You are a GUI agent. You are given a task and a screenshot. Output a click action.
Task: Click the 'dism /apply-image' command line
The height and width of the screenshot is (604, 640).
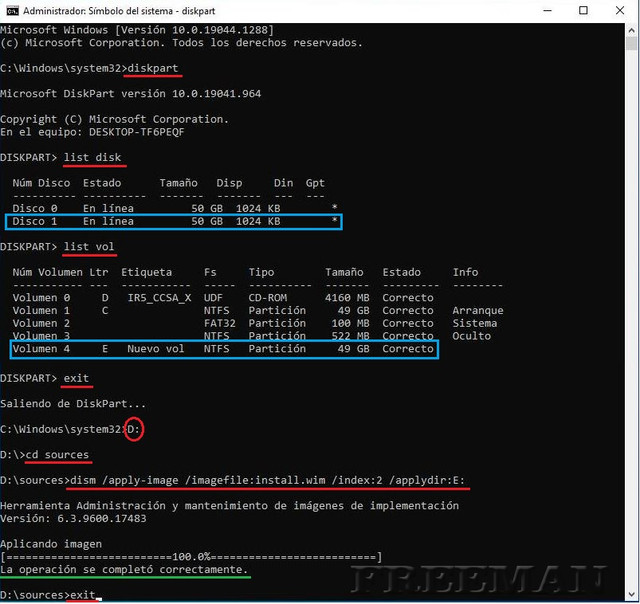267,480
